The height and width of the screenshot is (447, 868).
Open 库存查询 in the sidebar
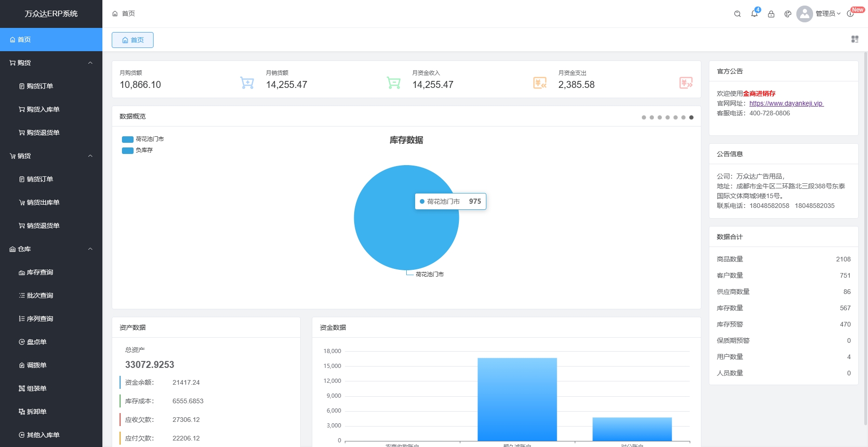[40, 272]
